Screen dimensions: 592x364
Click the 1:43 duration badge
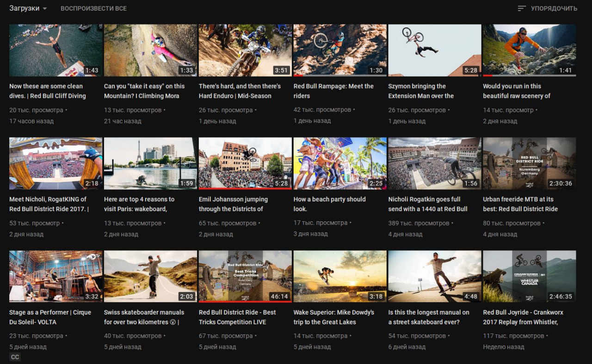click(x=92, y=70)
